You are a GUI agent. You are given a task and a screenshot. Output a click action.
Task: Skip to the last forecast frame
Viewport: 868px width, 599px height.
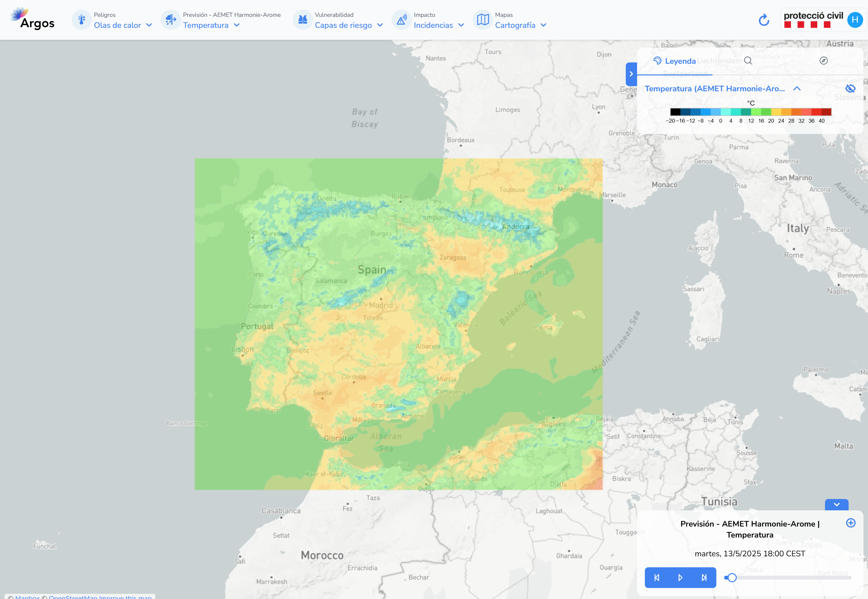[x=704, y=578]
